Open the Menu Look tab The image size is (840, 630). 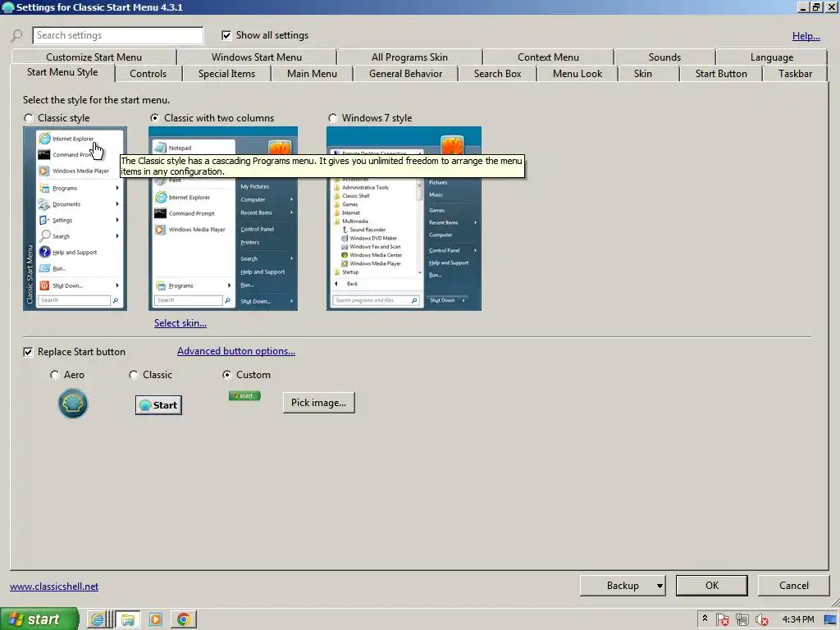click(x=577, y=74)
